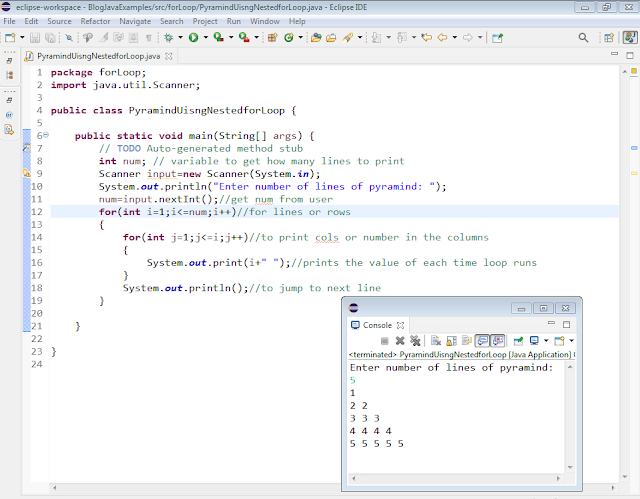Image resolution: width=640 pixels, height=499 pixels.
Task: Open the New wizard dropdown arrow
Action: tap(22, 38)
